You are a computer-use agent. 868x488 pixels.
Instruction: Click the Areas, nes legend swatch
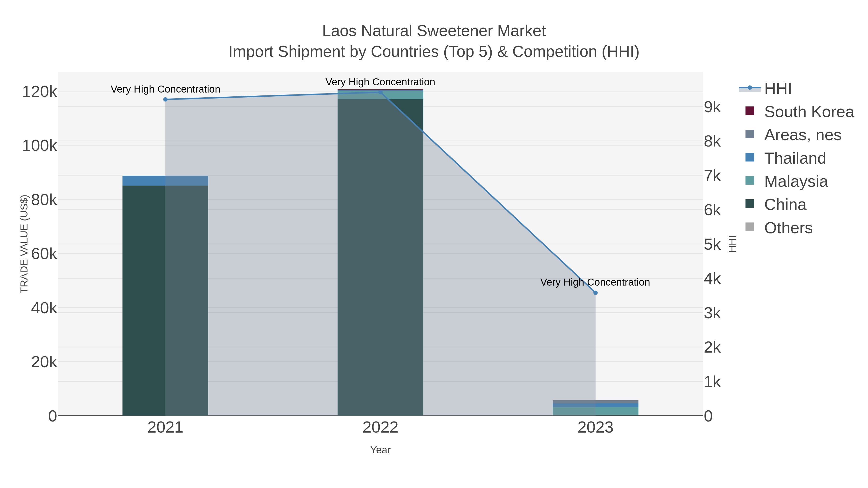750,134
